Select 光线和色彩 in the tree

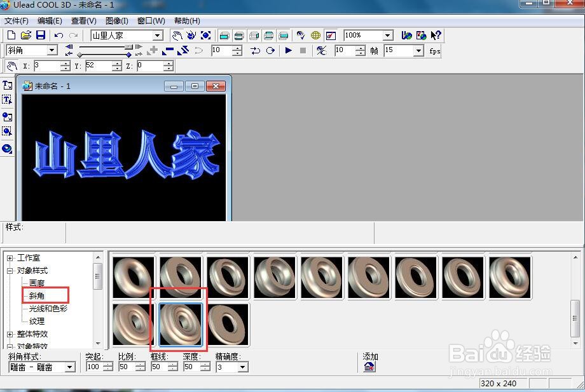[x=48, y=309]
